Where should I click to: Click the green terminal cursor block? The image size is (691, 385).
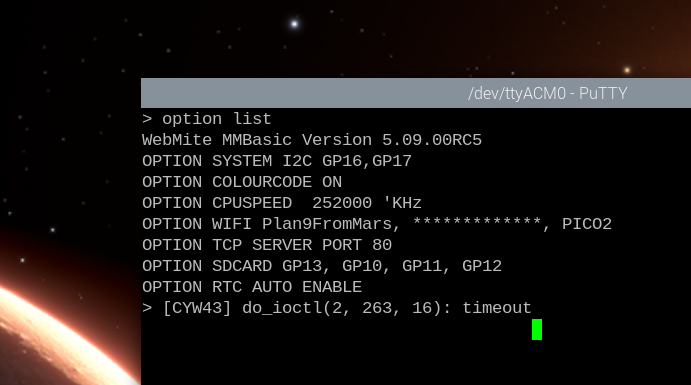(x=537, y=329)
